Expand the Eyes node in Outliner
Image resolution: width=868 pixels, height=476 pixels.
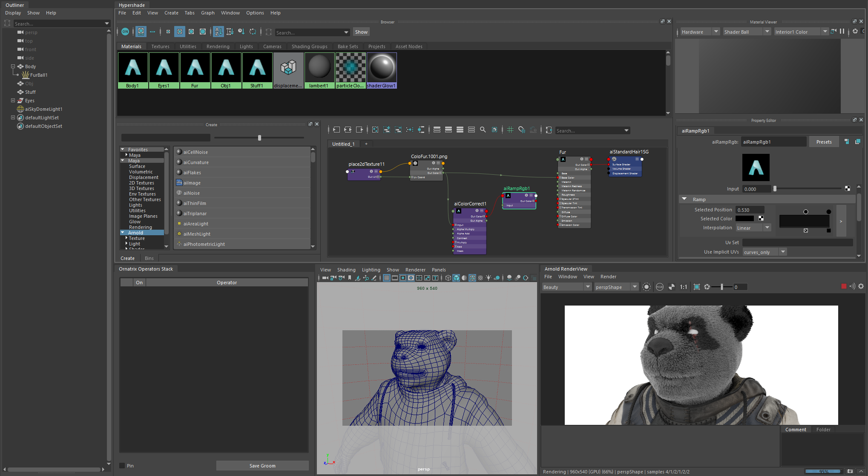(x=13, y=101)
